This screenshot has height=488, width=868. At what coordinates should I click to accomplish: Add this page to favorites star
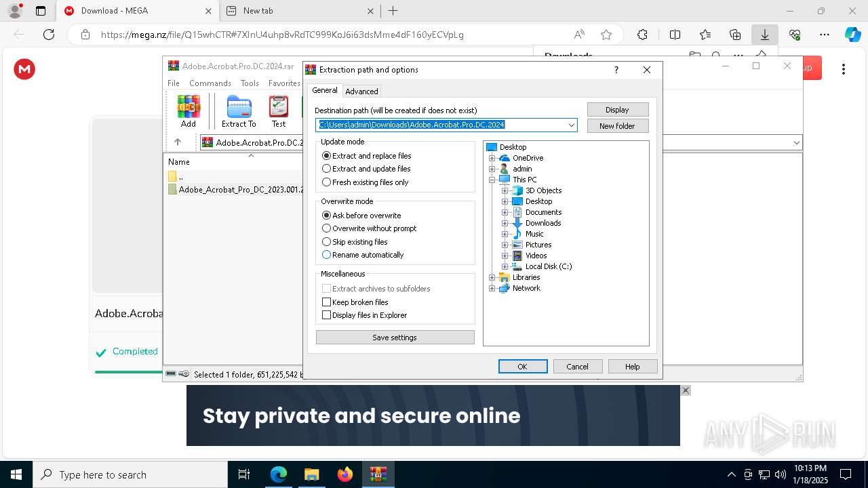(x=606, y=35)
